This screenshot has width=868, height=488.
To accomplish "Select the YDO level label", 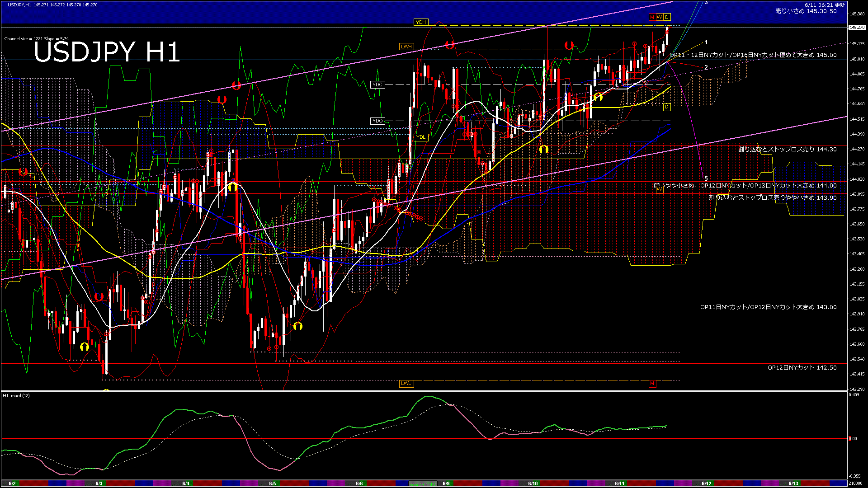I will coord(377,121).
